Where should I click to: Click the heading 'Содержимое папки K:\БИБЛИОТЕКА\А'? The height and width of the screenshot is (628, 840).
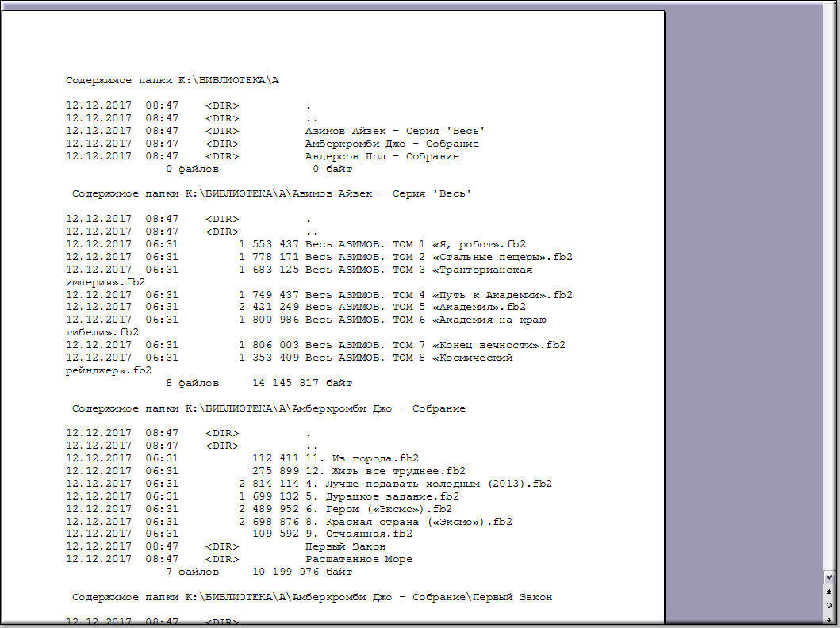tap(172, 80)
